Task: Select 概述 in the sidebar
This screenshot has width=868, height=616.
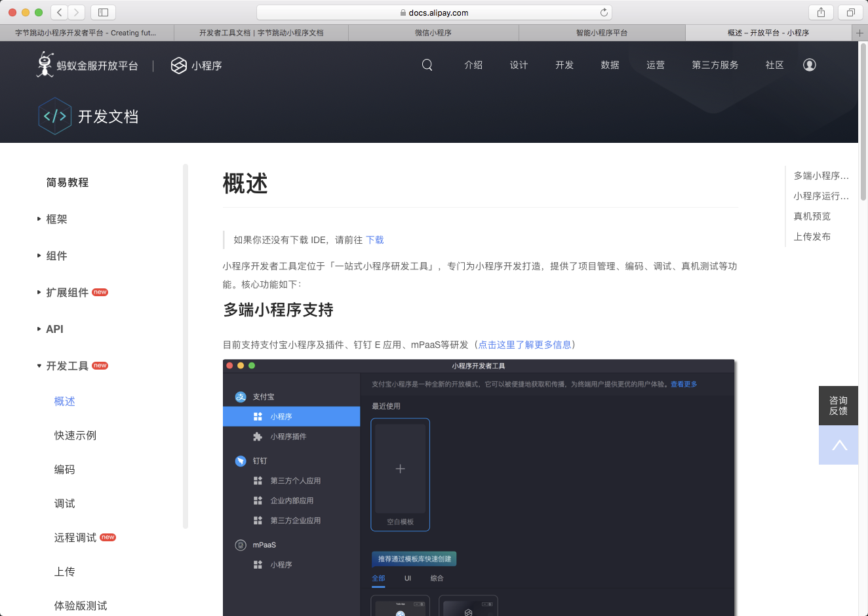Action: coord(65,401)
